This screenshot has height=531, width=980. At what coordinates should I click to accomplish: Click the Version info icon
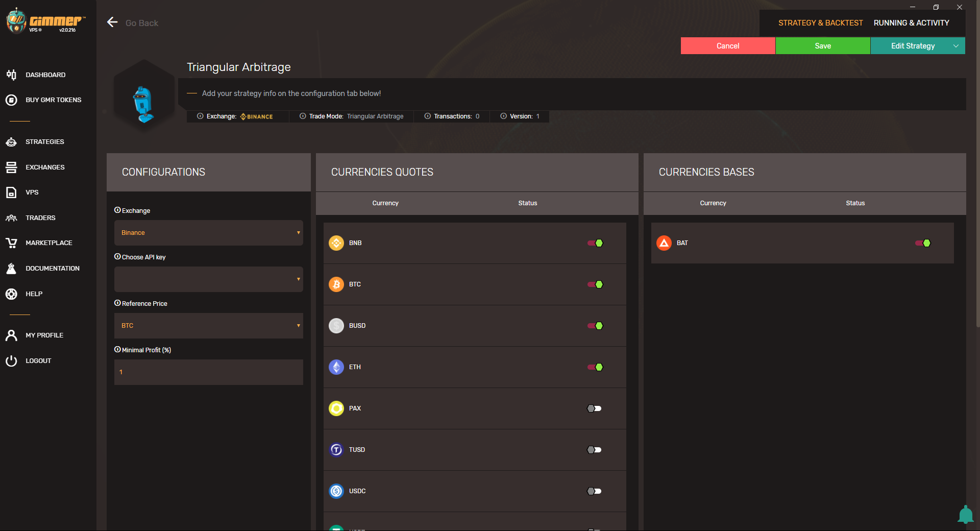504,116
